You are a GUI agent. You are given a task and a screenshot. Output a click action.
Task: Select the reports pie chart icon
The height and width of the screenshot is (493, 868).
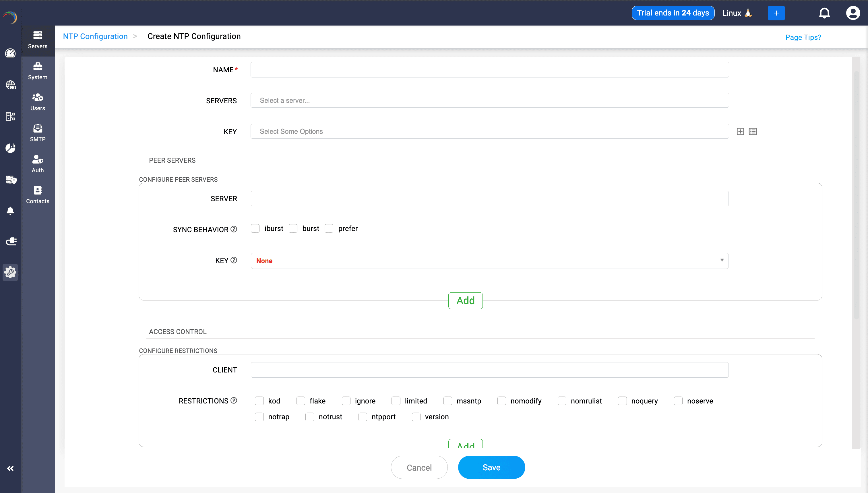pyautogui.click(x=11, y=148)
